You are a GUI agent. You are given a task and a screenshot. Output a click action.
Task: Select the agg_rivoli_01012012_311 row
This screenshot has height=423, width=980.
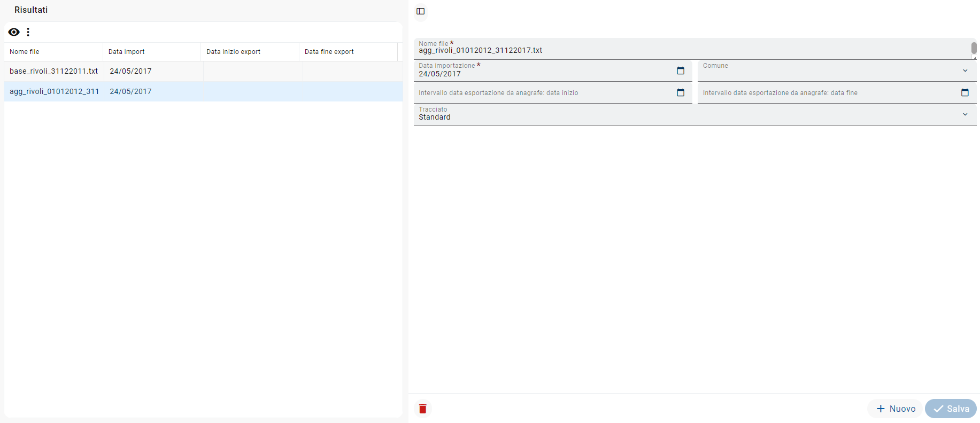pos(203,91)
